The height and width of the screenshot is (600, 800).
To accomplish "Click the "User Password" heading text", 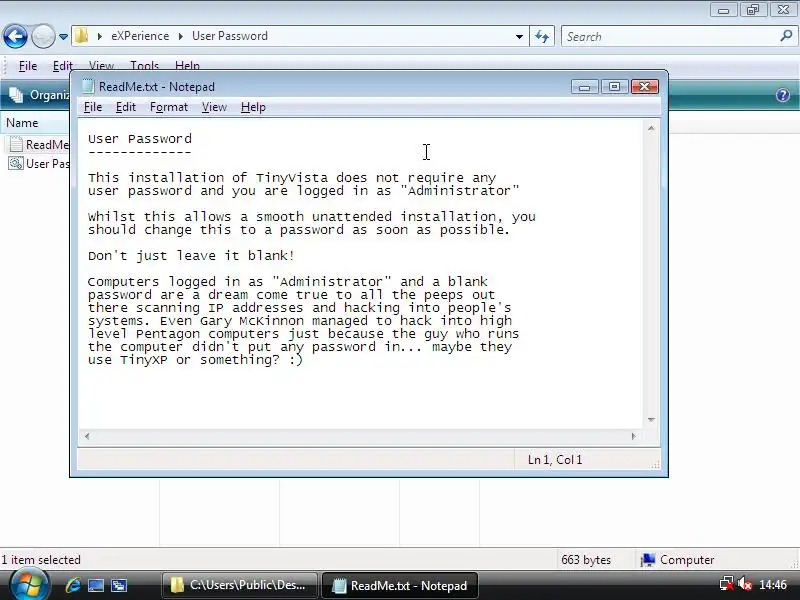I will (140, 139).
